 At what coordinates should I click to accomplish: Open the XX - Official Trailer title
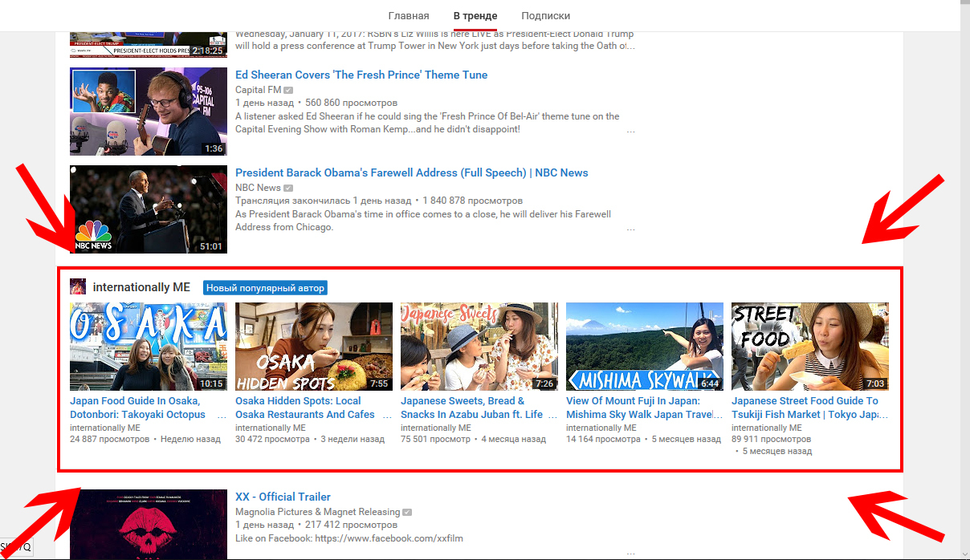[283, 497]
